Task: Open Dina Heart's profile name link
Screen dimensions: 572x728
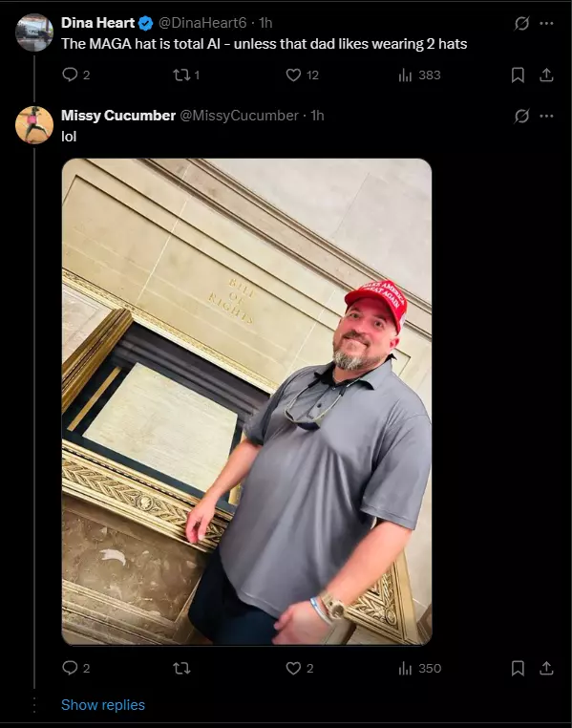Action: (98, 23)
